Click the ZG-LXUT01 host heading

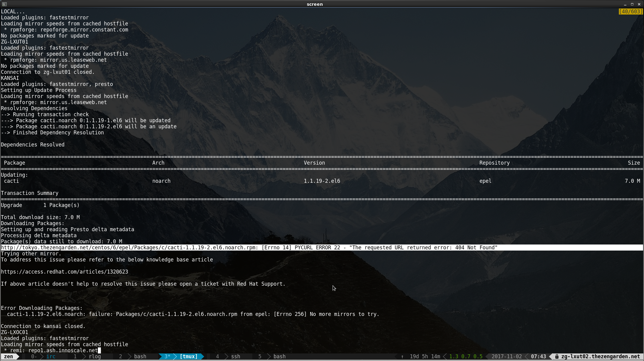pos(15,42)
